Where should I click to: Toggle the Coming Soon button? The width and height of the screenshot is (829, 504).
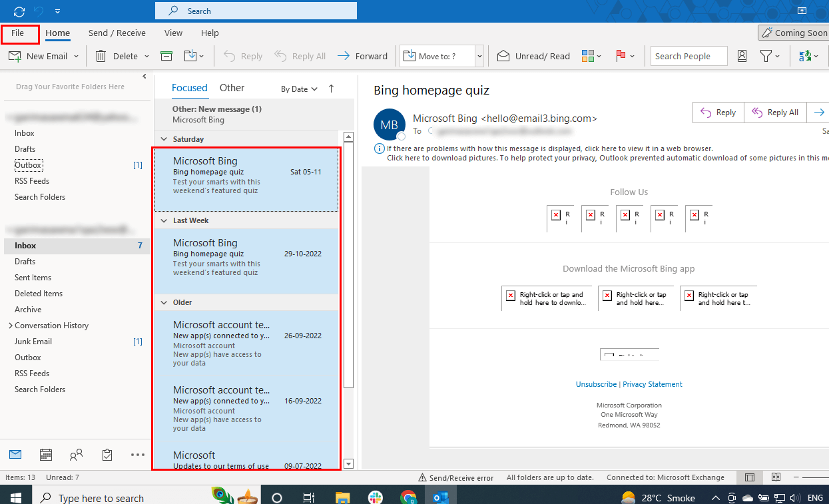pos(794,33)
